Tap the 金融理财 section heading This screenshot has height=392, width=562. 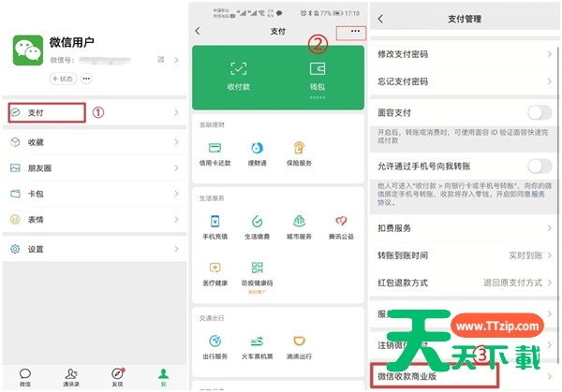click(x=212, y=124)
